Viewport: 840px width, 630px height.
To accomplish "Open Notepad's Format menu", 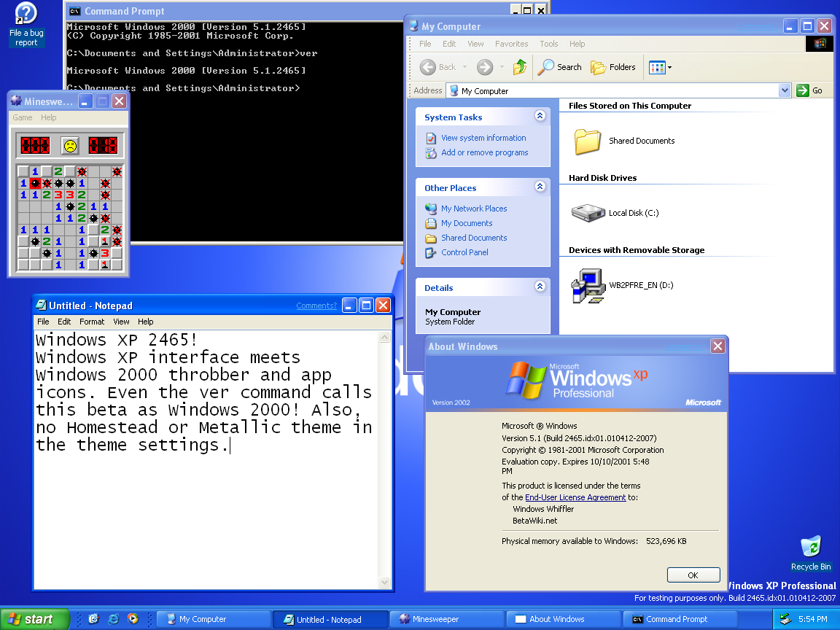I will pyautogui.click(x=92, y=322).
